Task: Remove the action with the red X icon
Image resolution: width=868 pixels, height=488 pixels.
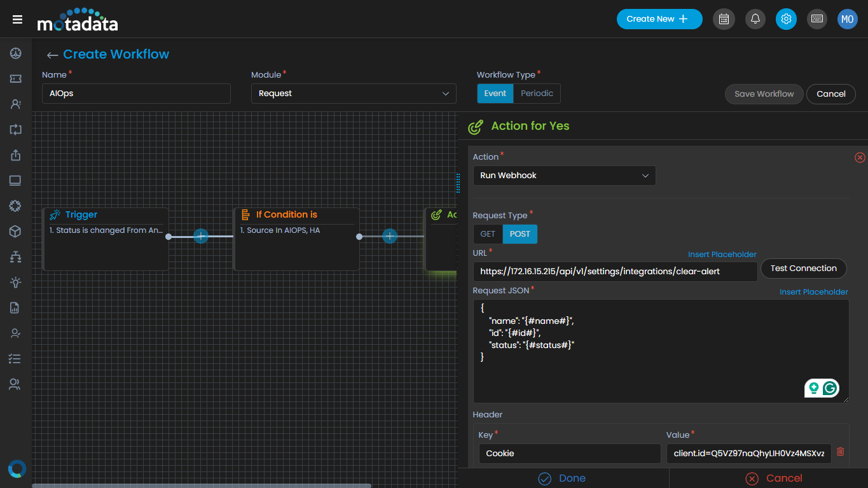Action: click(860, 157)
